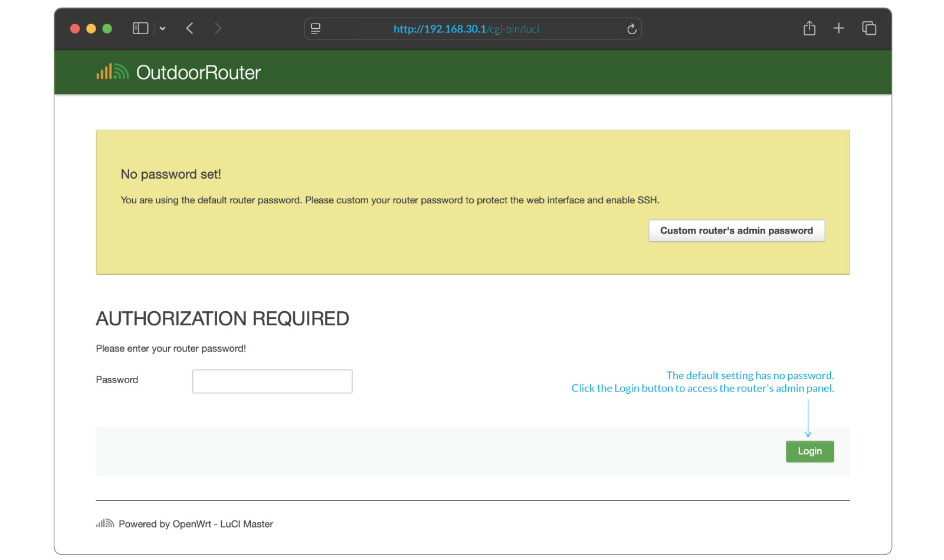
Task: Open page settings icon in address bar
Action: tap(316, 29)
